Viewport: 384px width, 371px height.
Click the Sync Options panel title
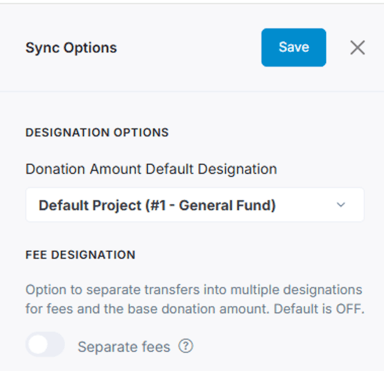coord(71,48)
